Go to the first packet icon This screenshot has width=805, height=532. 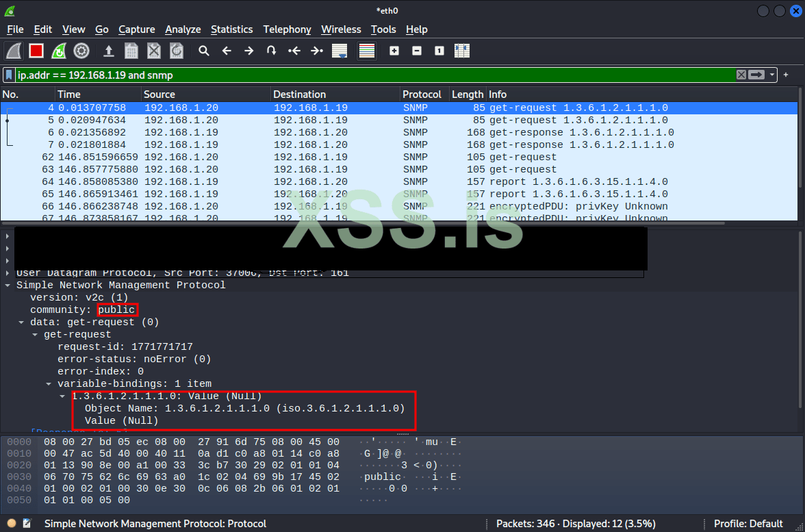click(x=294, y=51)
